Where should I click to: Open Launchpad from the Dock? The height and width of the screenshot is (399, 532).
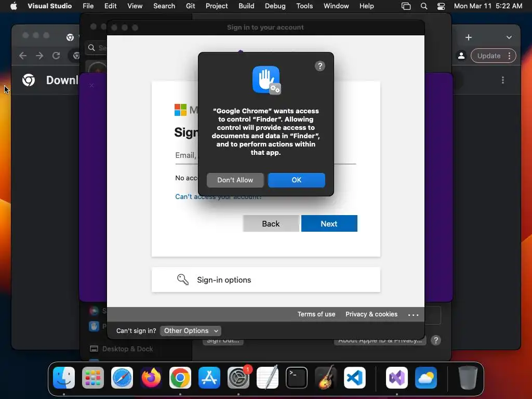(93, 378)
